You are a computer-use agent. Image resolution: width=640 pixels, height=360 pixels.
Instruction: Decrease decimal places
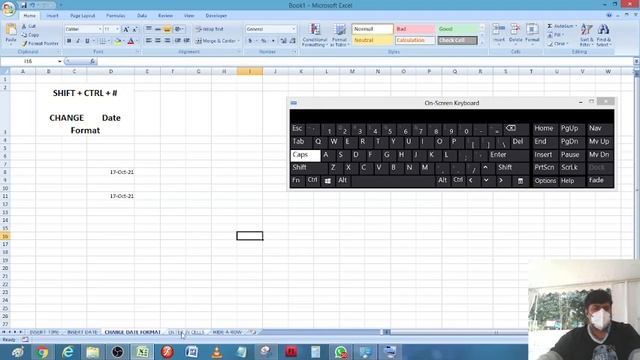pyautogui.click(x=292, y=41)
